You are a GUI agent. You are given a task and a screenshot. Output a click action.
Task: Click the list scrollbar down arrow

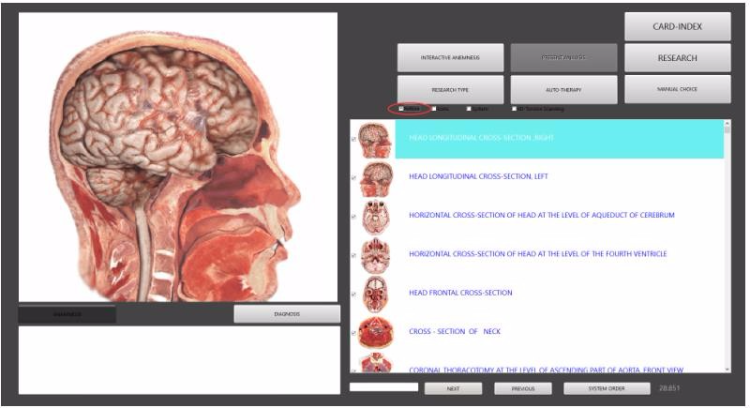[728, 369]
